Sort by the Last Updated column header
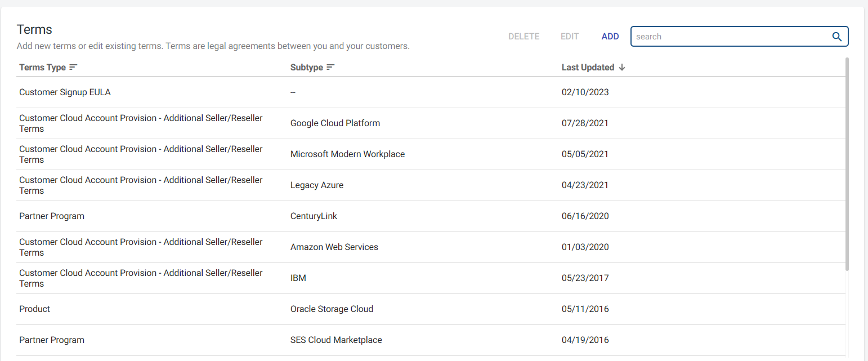The height and width of the screenshot is (361, 868). tap(588, 68)
